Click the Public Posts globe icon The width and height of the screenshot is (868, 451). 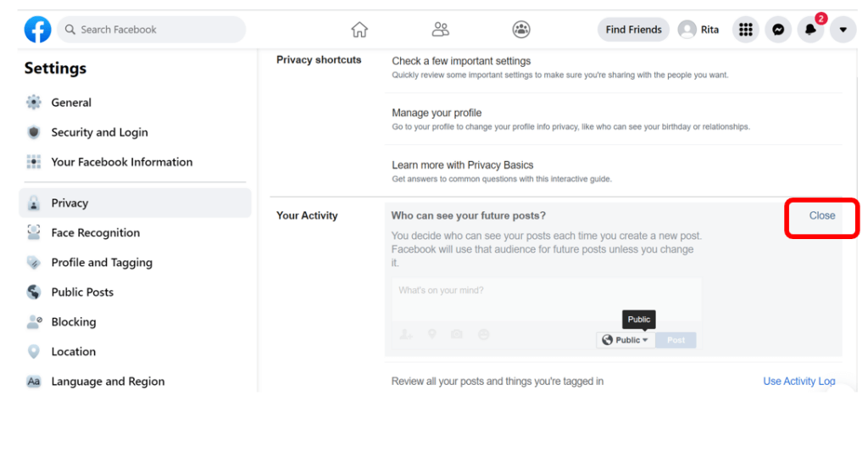click(34, 292)
